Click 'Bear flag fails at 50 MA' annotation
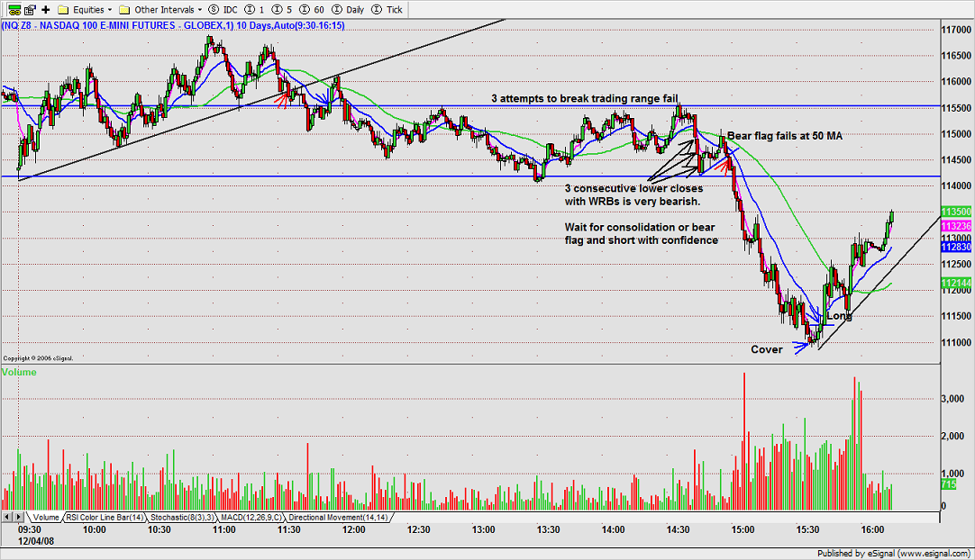 (785, 135)
